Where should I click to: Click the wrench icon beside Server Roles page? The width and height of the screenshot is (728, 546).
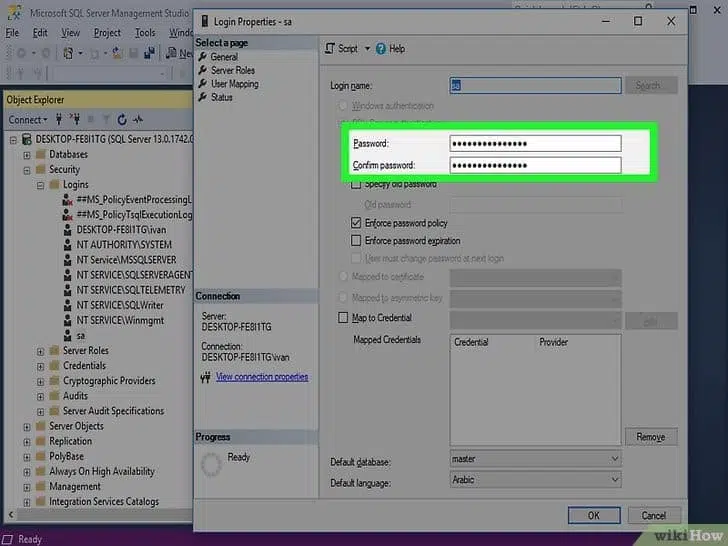203,71
